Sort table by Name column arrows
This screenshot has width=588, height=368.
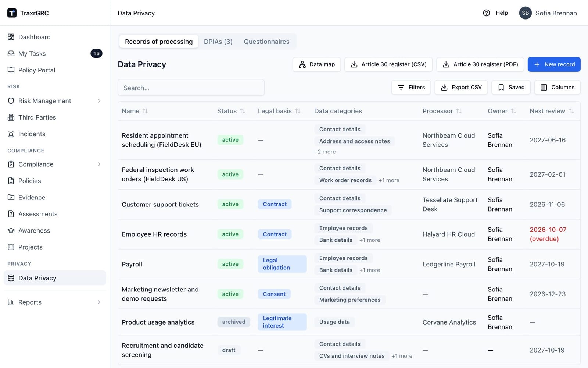(145, 111)
